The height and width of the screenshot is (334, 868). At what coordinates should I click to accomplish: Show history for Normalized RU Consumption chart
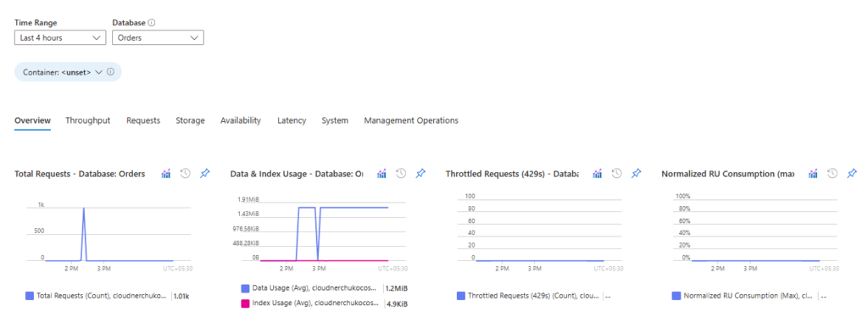(832, 174)
